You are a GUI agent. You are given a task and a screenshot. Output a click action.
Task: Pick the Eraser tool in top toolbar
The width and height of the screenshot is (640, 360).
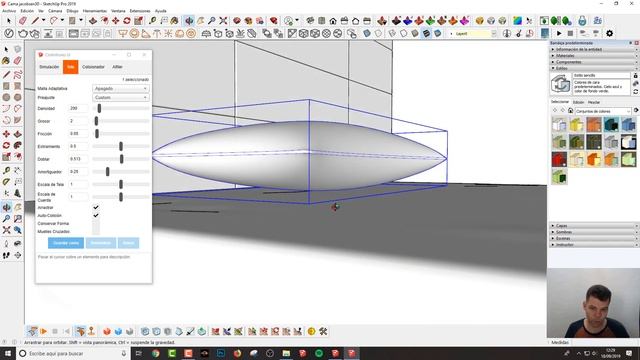pyautogui.click(x=23, y=20)
